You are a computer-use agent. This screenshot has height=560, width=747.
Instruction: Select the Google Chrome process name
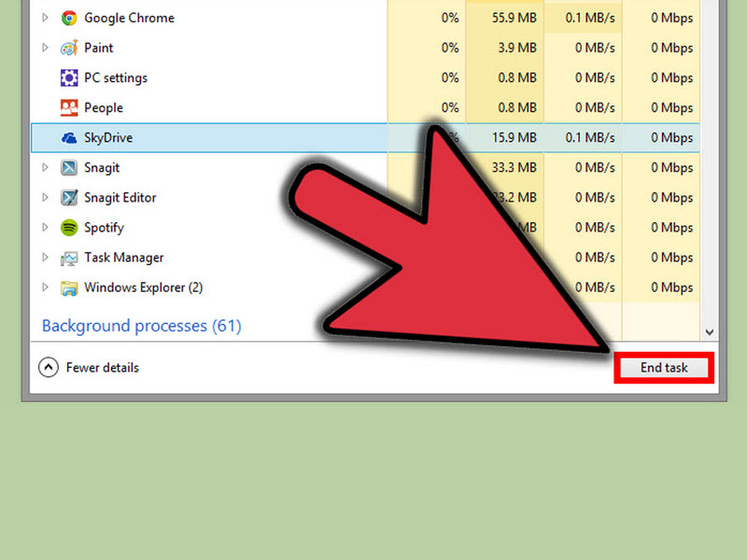[x=129, y=18]
